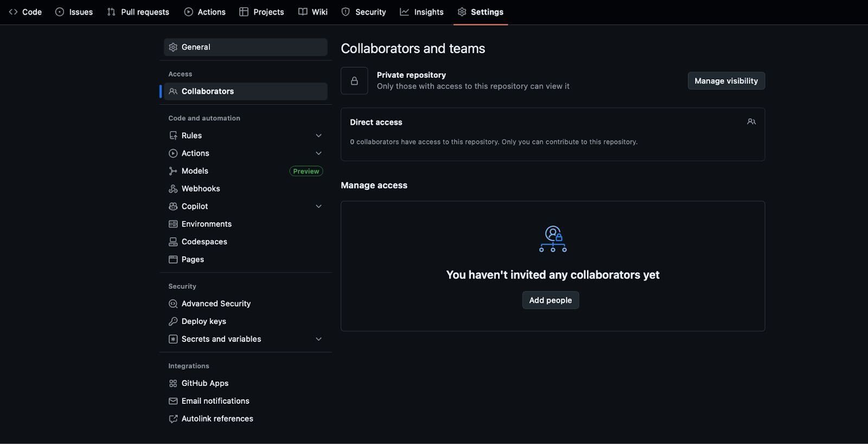
Task: Open the Projects tab
Action: point(262,12)
